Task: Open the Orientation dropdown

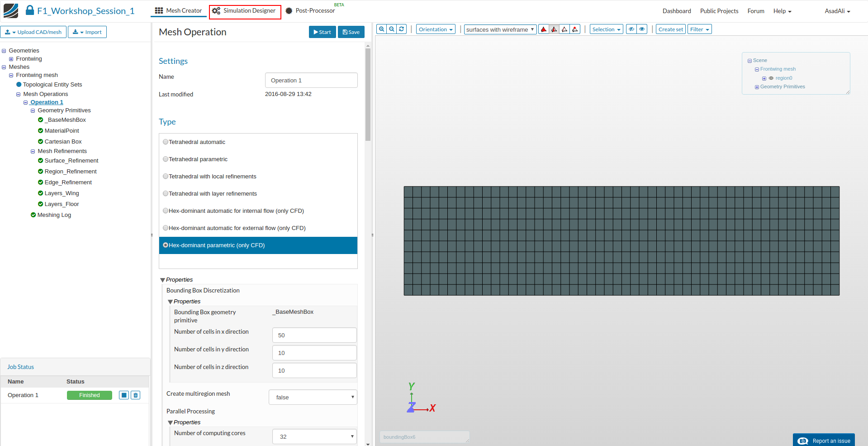Action: pyautogui.click(x=436, y=29)
